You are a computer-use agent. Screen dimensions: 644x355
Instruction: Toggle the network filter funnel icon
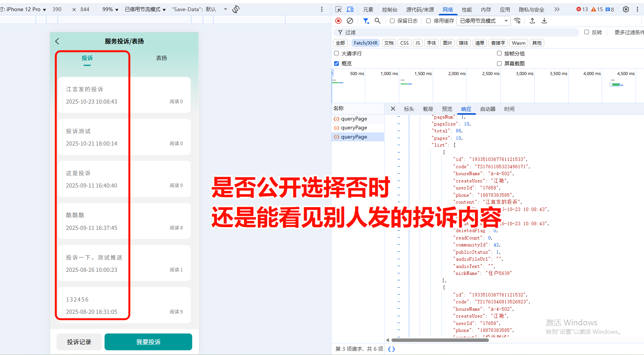click(x=366, y=21)
